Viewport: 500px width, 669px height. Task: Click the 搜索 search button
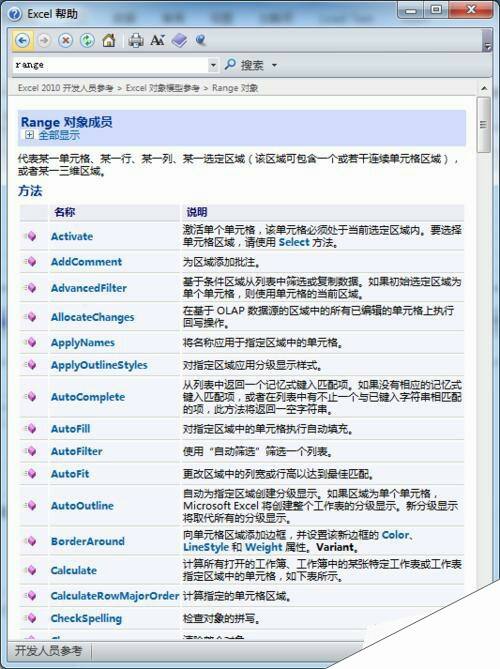pyautogui.click(x=245, y=65)
